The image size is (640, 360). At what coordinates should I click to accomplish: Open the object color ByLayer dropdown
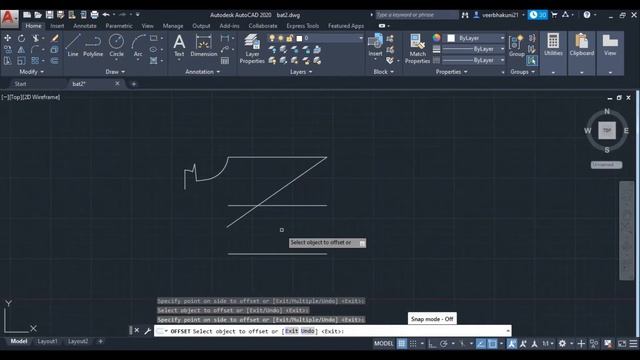(476, 38)
